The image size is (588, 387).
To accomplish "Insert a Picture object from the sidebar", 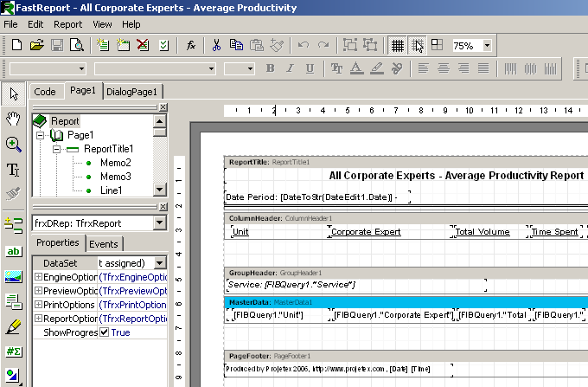I will tap(13, 276).
